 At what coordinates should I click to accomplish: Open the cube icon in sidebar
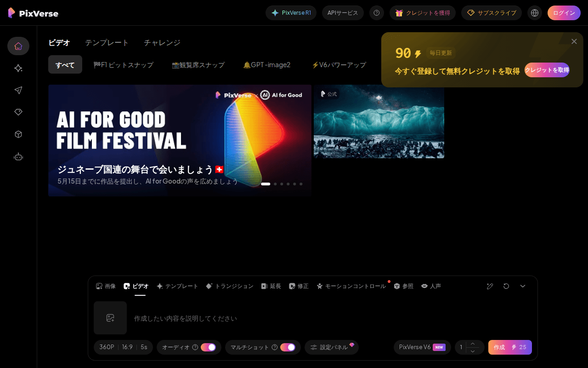point(18,134)
